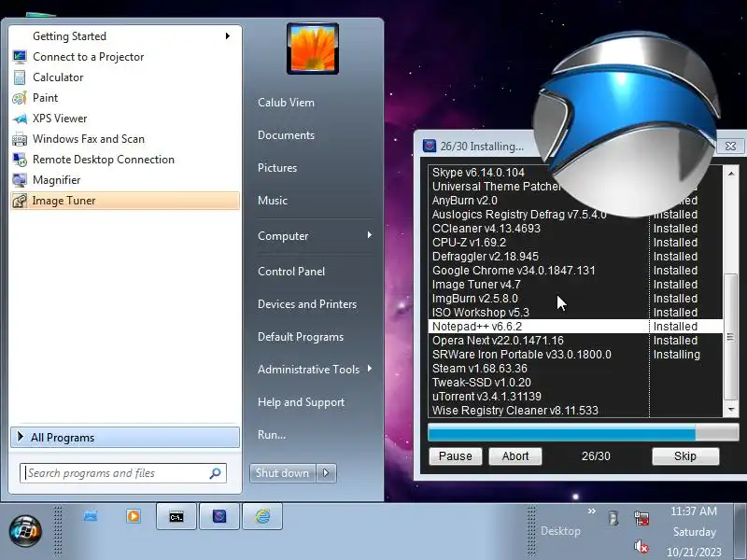Open Run... dialog
The width and height of the screenshot is (747, 560).
pos(272,435)
